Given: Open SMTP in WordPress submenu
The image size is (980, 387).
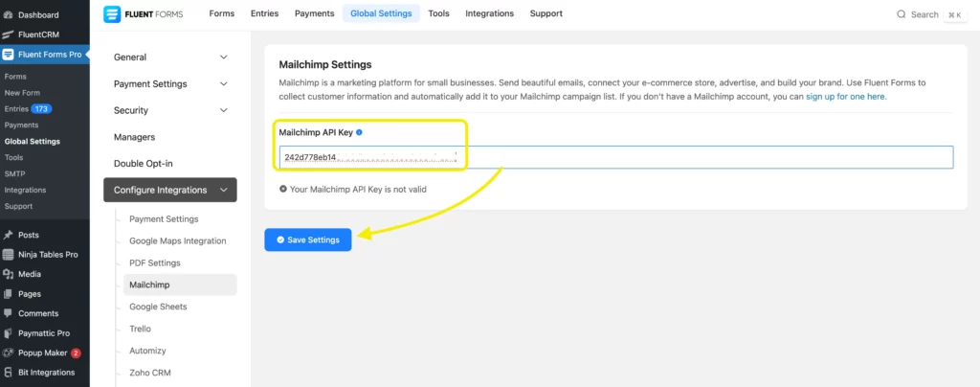Looking at the screenshot, I should [x=14, y=173].
